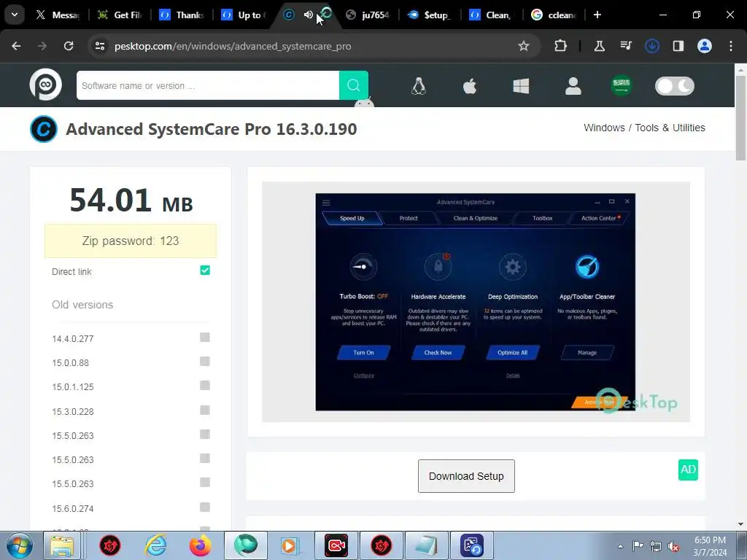
Task: Open the screen recorder taskbar icon
Action: tap(336, 545)
